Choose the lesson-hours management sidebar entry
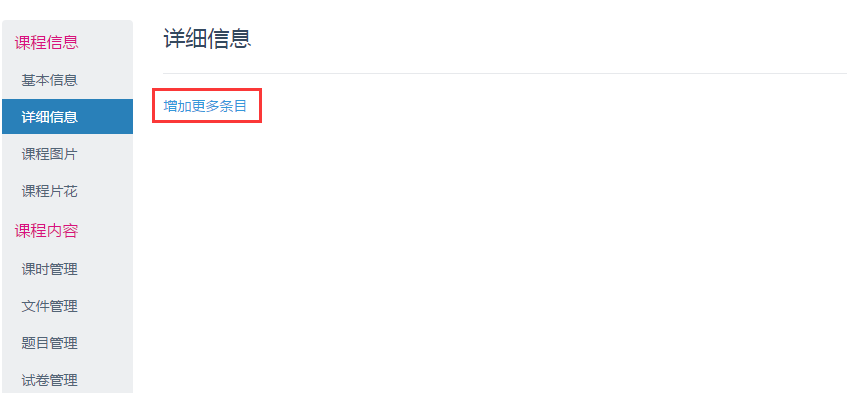The height and width of the screenshot is (393, 847). pyautogui.click(x=68, y=269)
